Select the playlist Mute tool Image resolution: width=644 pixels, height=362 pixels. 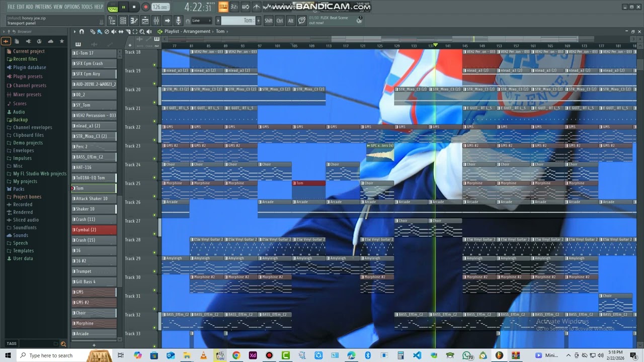coord(114,32)
